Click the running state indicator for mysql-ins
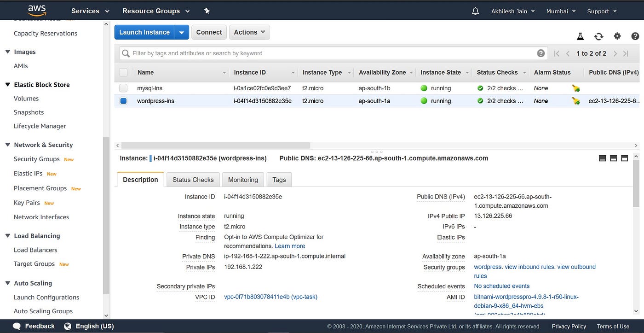Image resolution: width=644 pixels, height=333 pixels. tap(424, 88)
